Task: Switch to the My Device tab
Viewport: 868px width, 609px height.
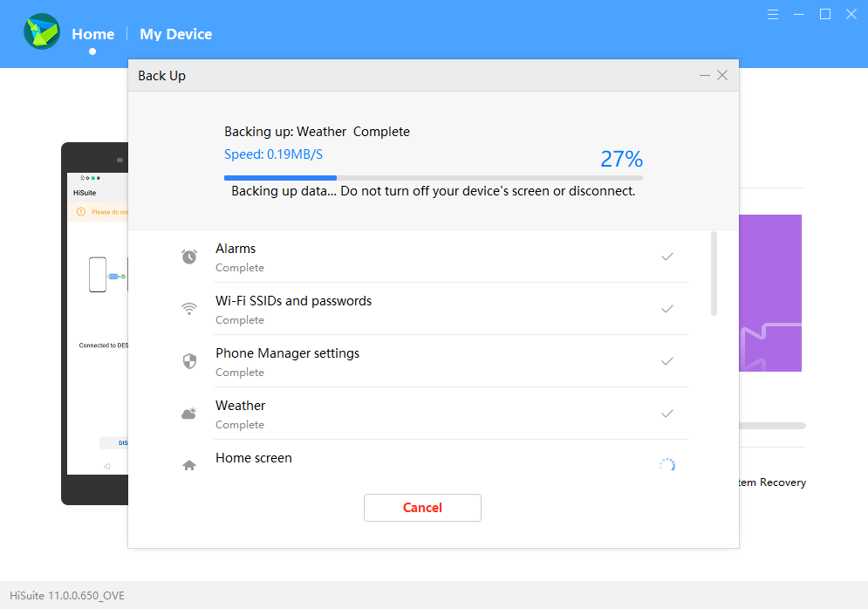Action: [x=175, y=33]
